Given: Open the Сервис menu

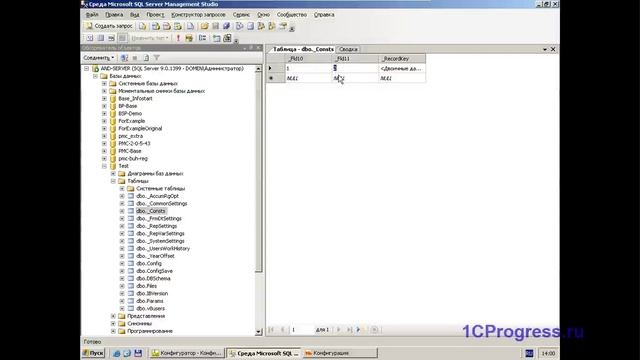Looking at the screenshot, I should click(241, 15).
